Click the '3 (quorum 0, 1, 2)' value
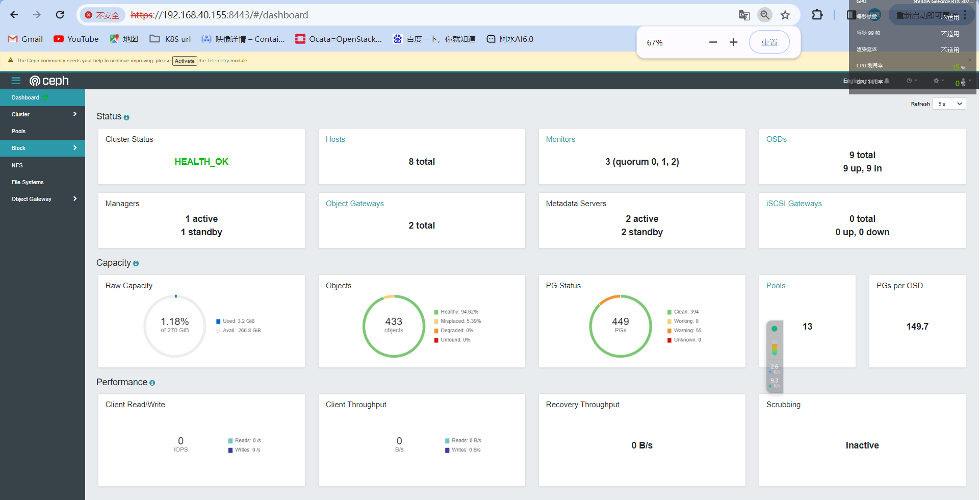980x500 pixels. coord(642,162)
